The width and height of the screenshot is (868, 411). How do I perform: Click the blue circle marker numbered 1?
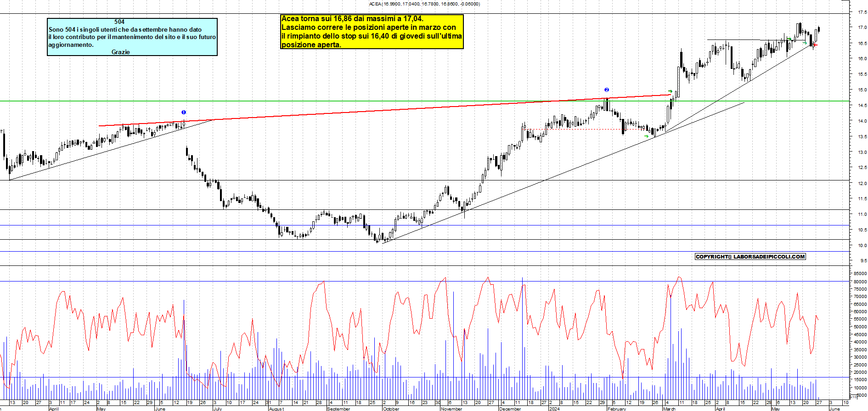pyautogui.click(x=184, y=113)
